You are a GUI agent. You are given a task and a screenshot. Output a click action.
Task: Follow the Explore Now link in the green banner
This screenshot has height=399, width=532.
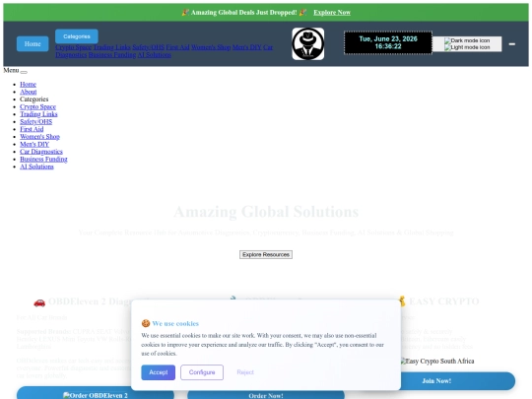(x=332, y=13)
